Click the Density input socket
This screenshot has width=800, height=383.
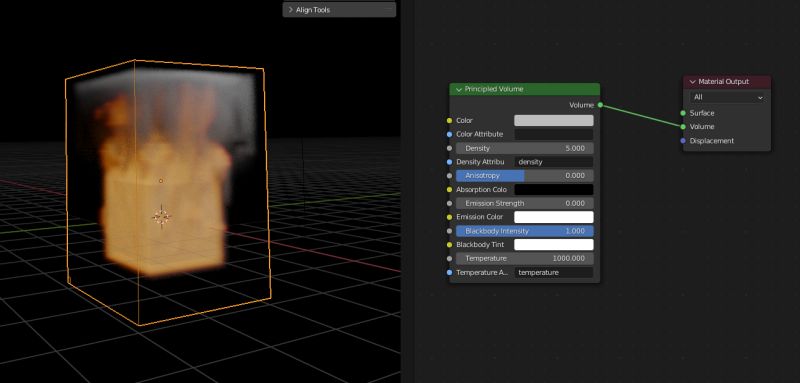click(x=449, y=148)
